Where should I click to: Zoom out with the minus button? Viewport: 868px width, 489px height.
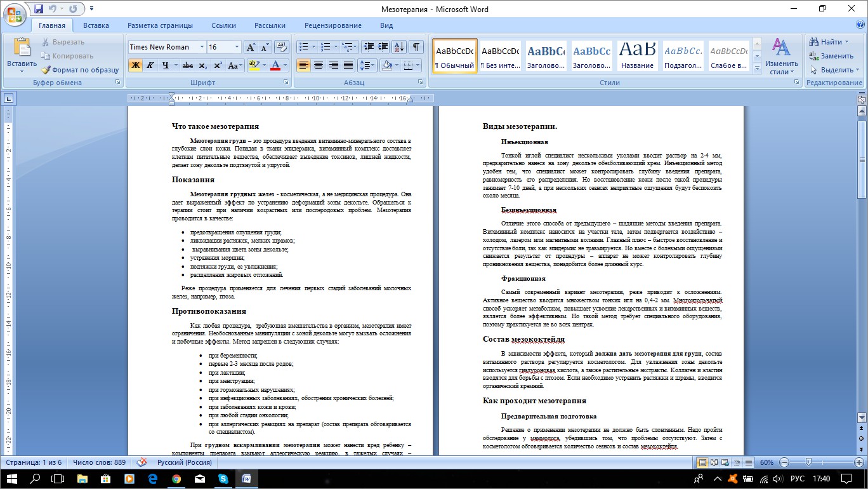click(x=784, y=462)
